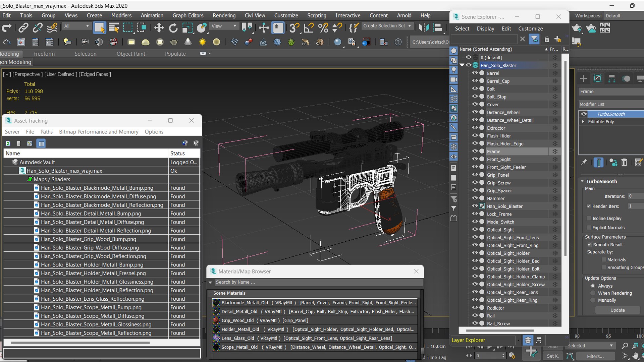
Task: Open Layer Explorer dropdown arrow
Action: tap(518, 340)
